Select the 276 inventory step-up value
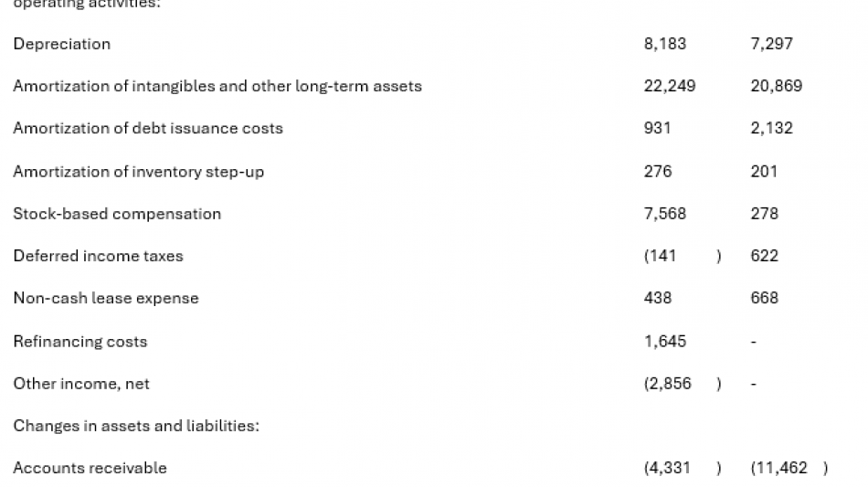 tap(657, 171)
